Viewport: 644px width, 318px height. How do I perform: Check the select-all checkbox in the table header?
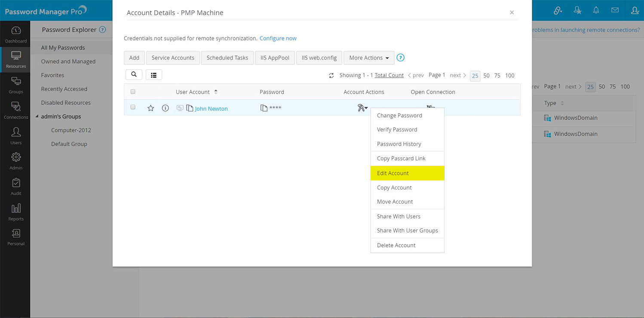click(133, 91)
